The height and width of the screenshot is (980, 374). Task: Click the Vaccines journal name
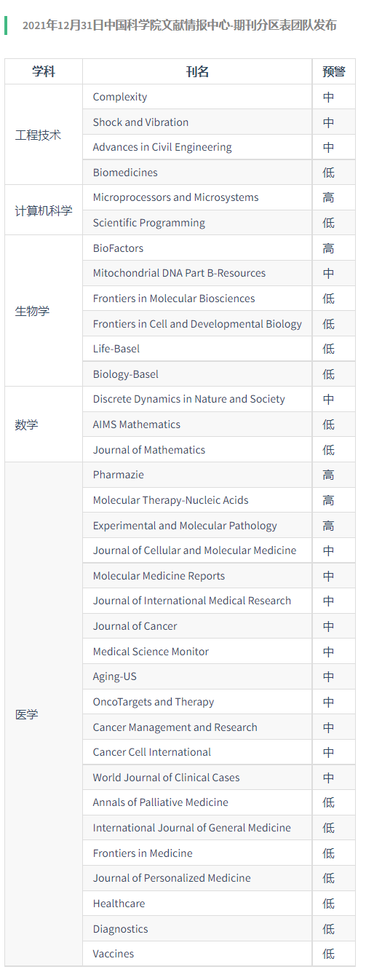pyautogui.click(x=114, y=954)
